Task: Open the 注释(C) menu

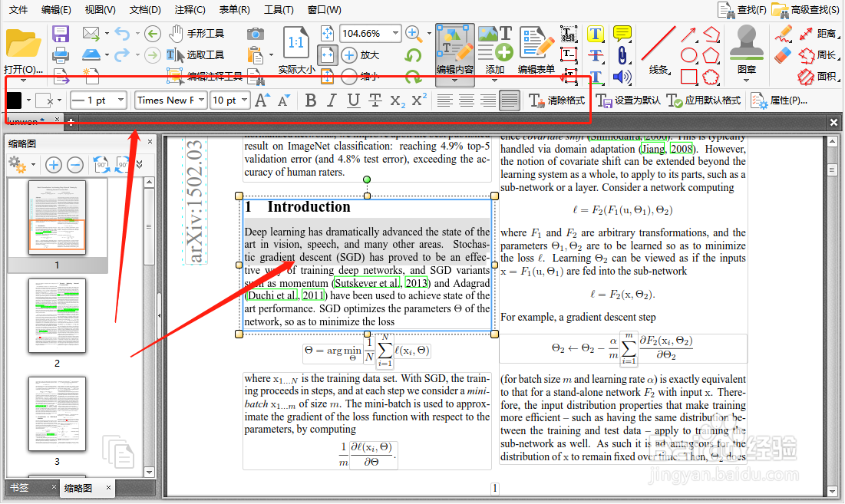Action: coord(190,10)
